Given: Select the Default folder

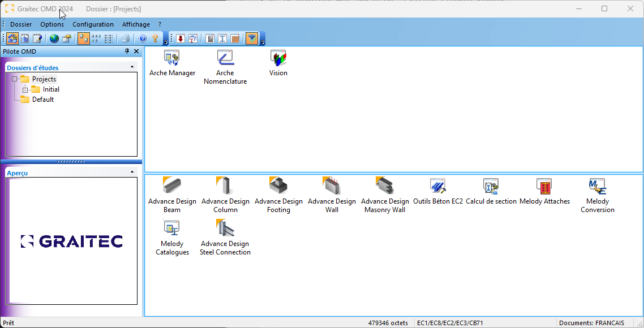Looking at the screenshot, I should coord(43,100).
